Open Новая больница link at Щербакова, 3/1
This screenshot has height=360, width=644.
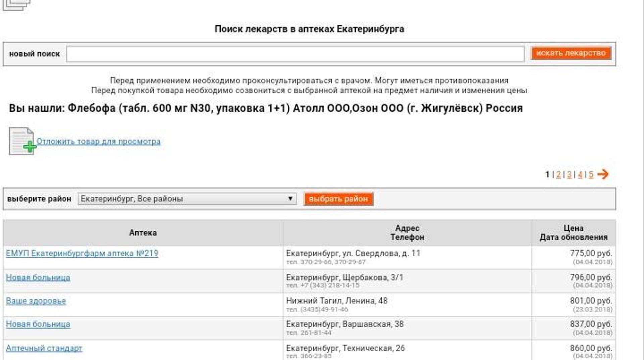click(x=38, y=278)
